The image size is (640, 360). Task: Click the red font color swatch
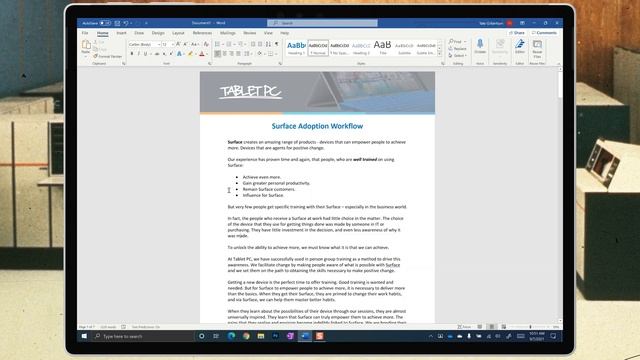coord(202,54)
